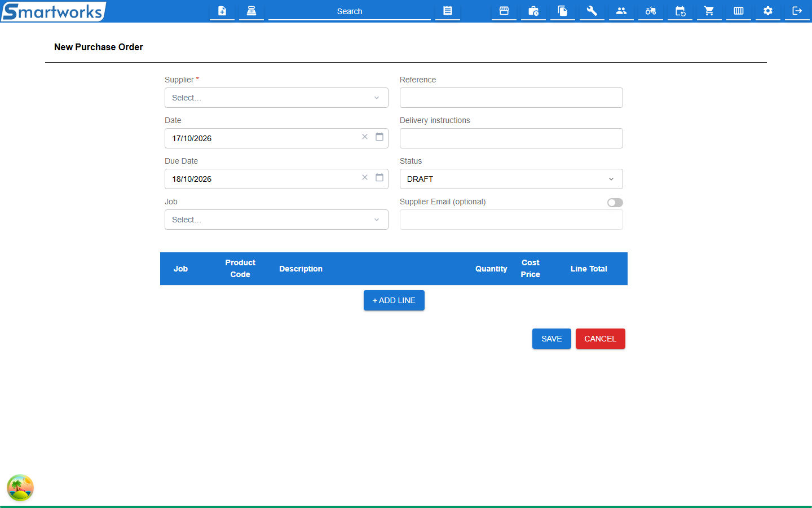The height and width of the screenshot is (508, 812).
Task: Click the Description column header
Action: click(301, 269)
